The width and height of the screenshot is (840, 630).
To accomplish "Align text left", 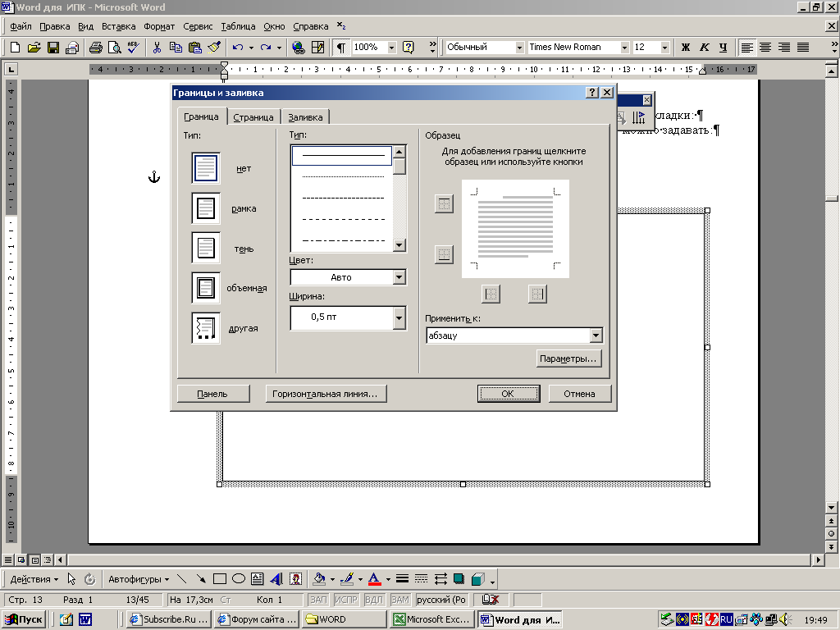I will tap(746, 47).
